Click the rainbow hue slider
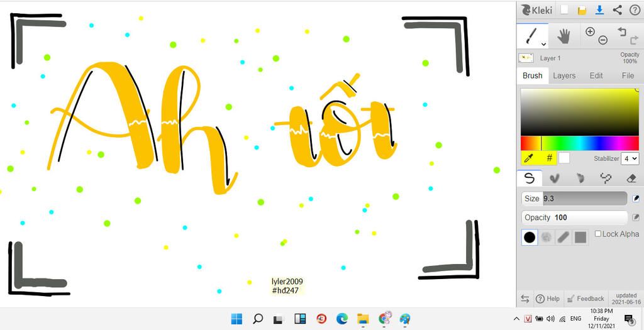The image size is (644, 330). [x=579, y=144]
